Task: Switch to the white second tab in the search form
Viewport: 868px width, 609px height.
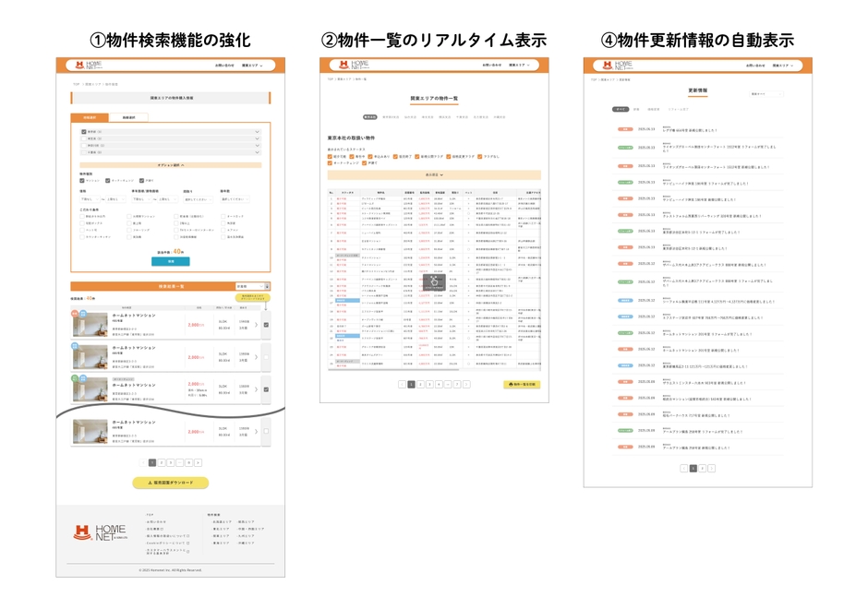Action: (x=129, y=117)
